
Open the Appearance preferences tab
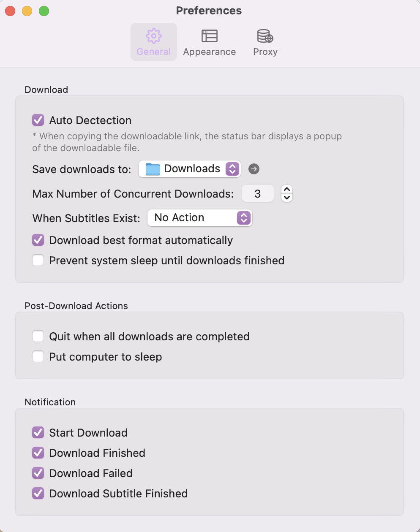[209, 42]
